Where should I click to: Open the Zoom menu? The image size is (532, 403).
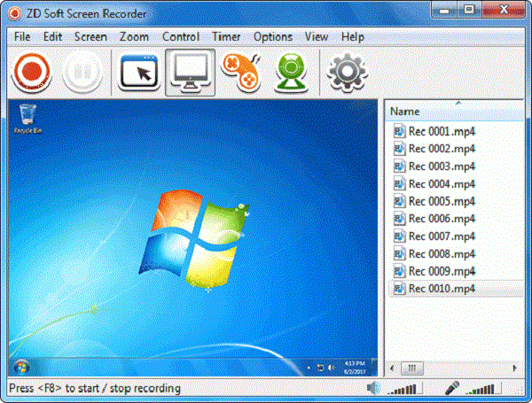pyautogui.click(x=134, y=36)
